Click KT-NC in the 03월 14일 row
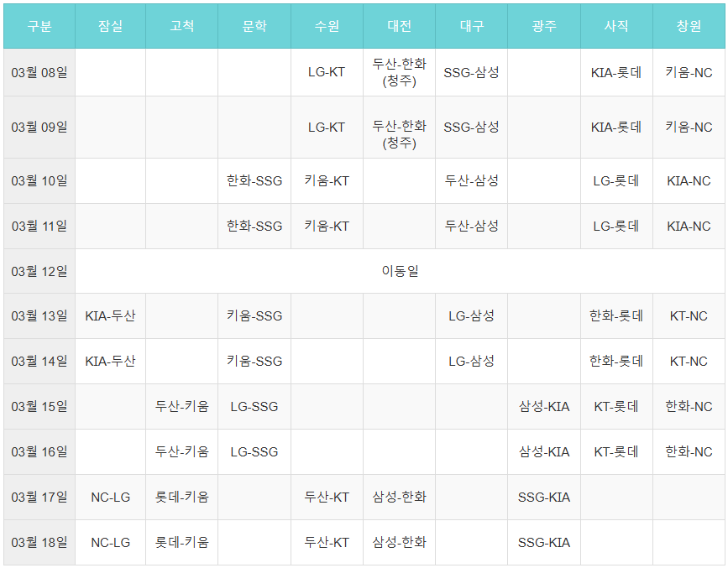The height and width of the screenshot is (568, 728). pos(689,361)
